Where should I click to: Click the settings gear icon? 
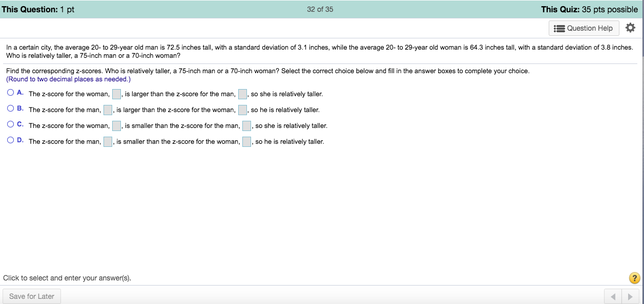pyautogui.click(x=631, y=28)
